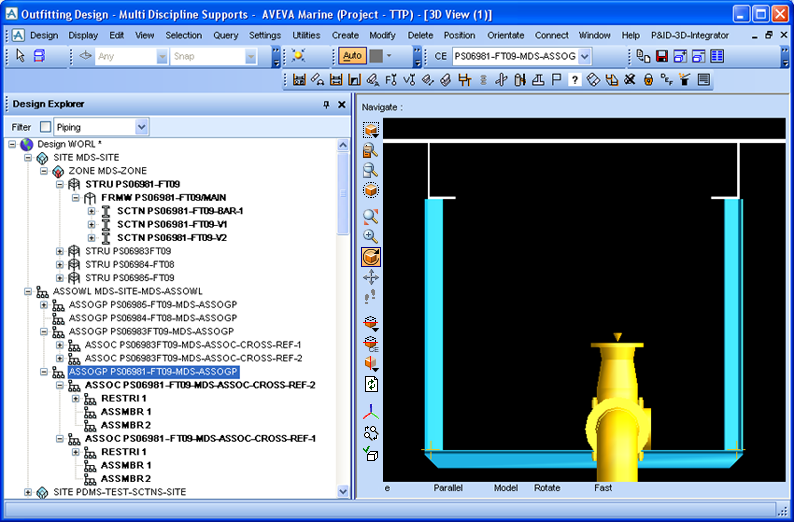The width and height of the screenshot is (794, 522).
Task: Click the padlock icon in MDS toolbar
Action: pyautogui.click(x=648, y=79)
